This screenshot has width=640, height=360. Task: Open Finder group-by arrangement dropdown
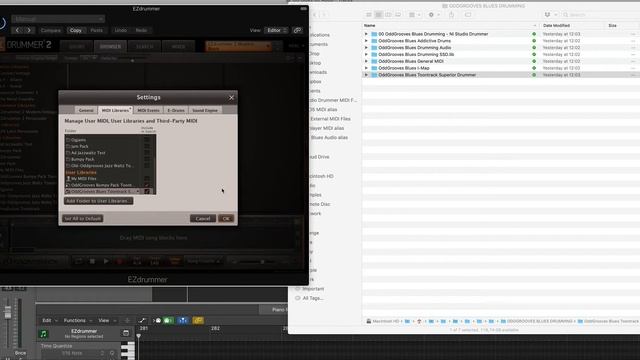click(414, 15)
